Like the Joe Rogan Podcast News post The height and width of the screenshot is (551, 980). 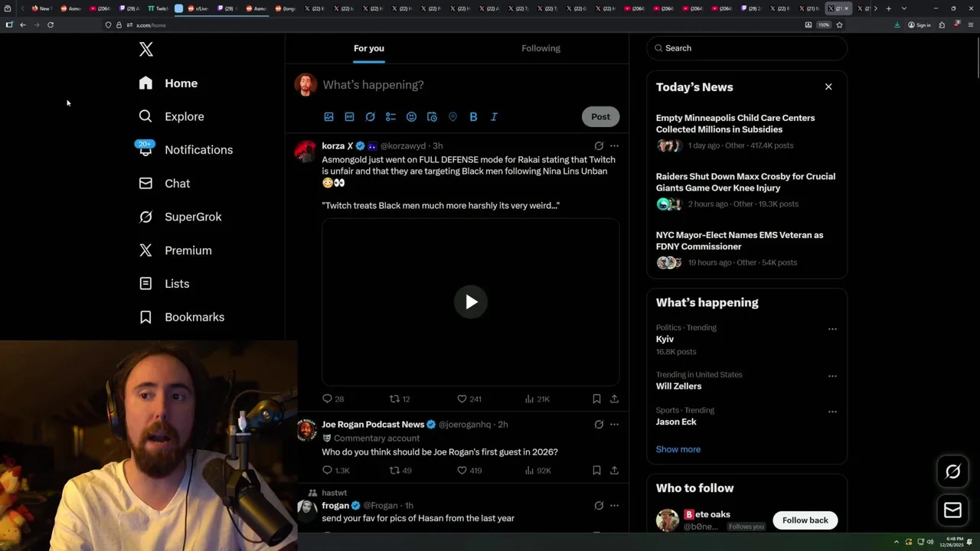click(x=469, y=471)
